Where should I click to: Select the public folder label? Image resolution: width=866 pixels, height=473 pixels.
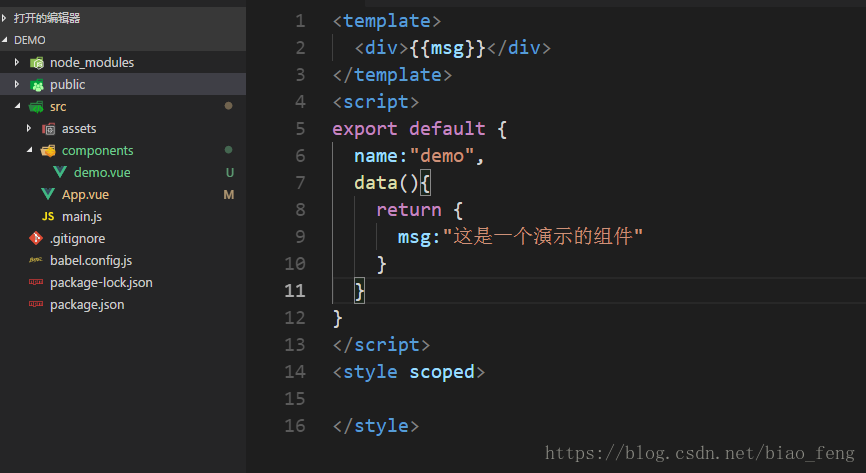(67, 85)
